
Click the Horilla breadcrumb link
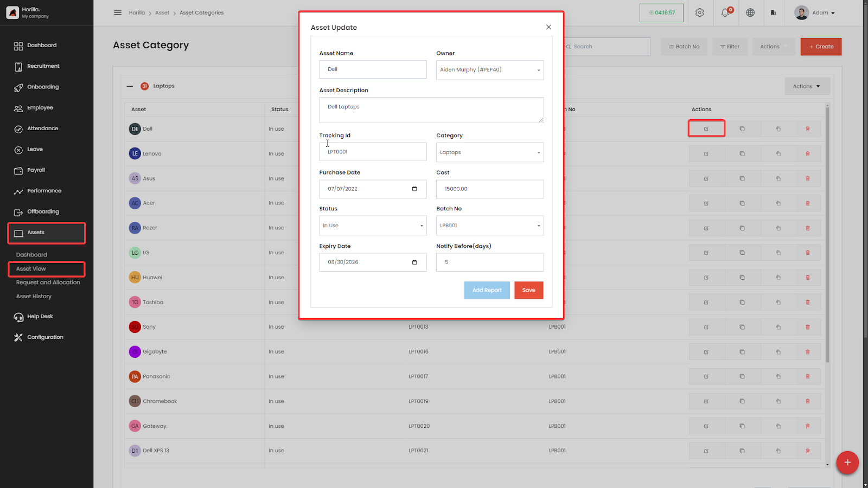[137, 12]
